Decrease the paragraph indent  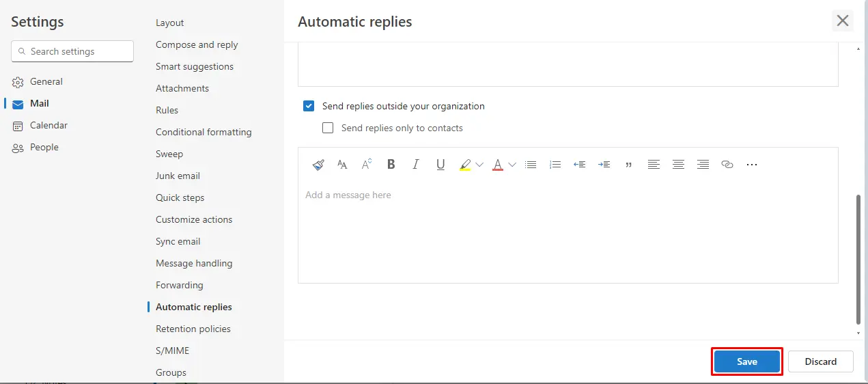[580, 165]
